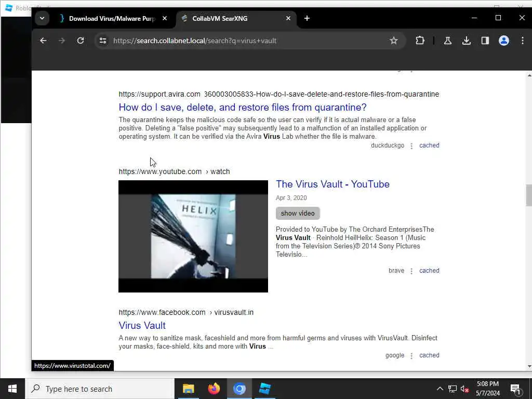Open the notification center icon
This screenshot has height=399, width=532.
(x=515, y=389)
